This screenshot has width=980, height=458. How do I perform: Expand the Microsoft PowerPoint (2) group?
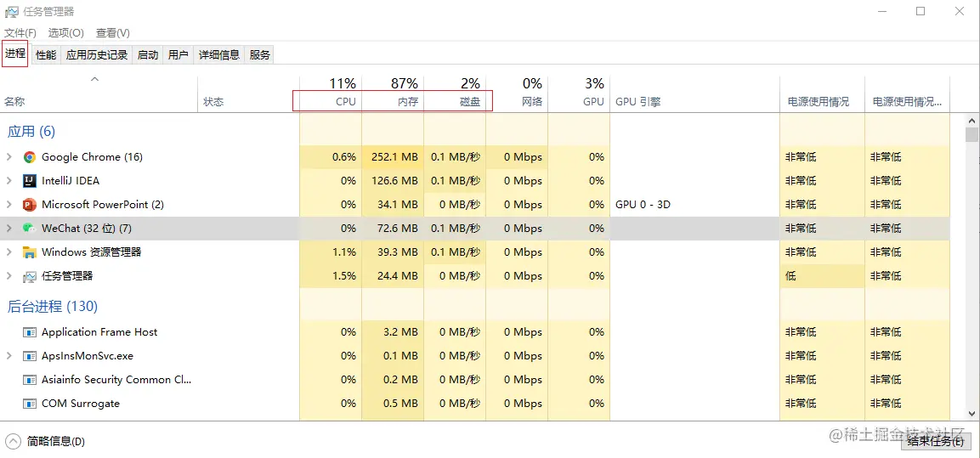coord(8,204)
